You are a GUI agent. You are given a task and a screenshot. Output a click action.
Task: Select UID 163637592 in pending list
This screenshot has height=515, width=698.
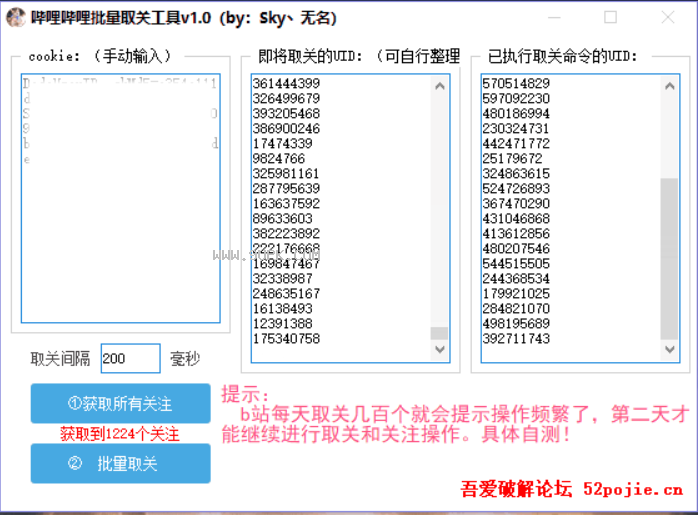point(286,203)
